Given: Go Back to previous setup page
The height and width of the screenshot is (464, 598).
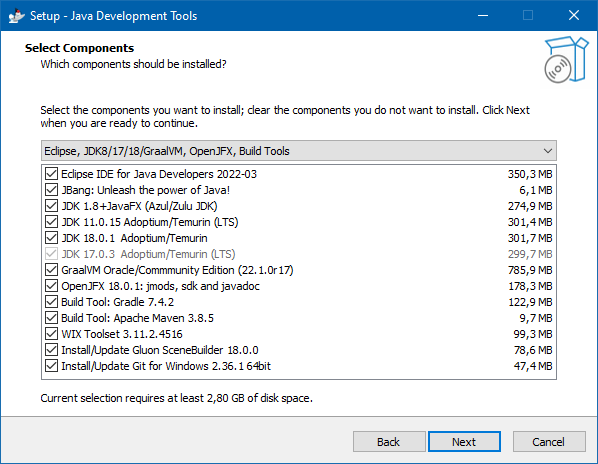Looking at the screenshot, I should pos(389,442).
